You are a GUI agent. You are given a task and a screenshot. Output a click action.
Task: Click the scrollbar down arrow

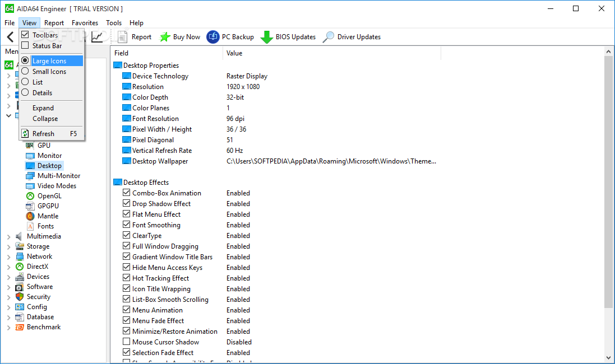(x=608, y=358)
